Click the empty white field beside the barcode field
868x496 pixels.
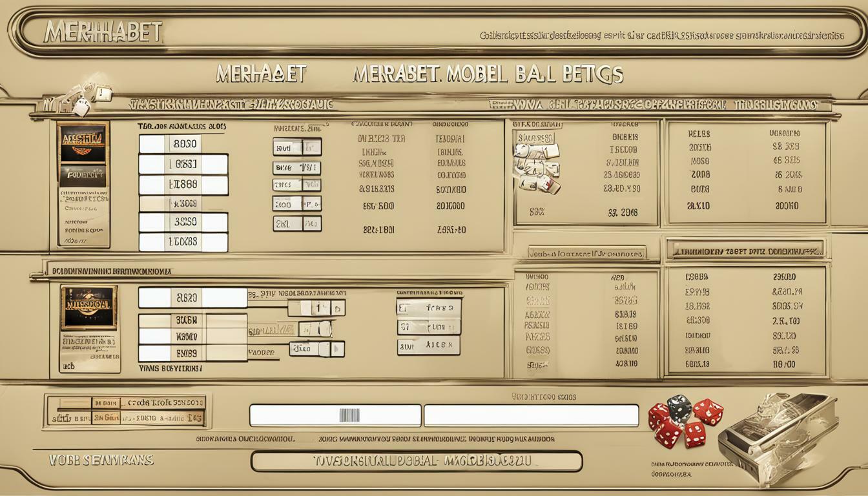(x=531, y=415)
